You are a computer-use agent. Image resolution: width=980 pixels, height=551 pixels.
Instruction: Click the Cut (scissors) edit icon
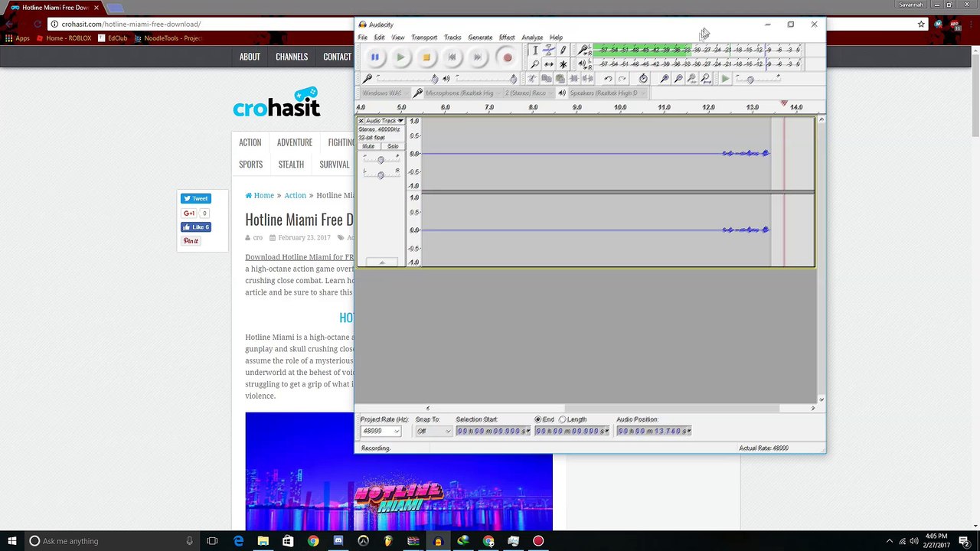[532, 79]
